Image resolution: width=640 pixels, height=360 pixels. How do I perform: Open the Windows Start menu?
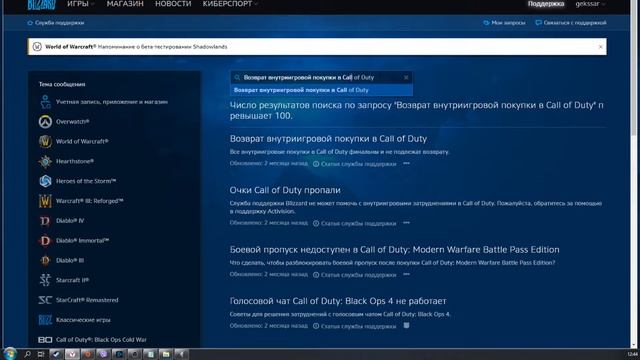click(9, 354)
